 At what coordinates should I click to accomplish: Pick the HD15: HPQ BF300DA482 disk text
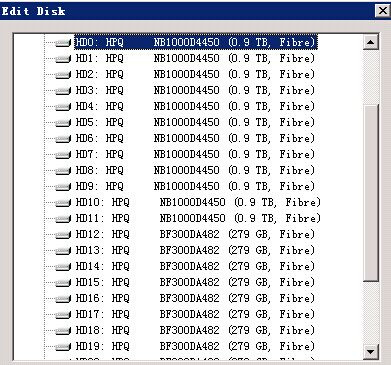point(195,282)
